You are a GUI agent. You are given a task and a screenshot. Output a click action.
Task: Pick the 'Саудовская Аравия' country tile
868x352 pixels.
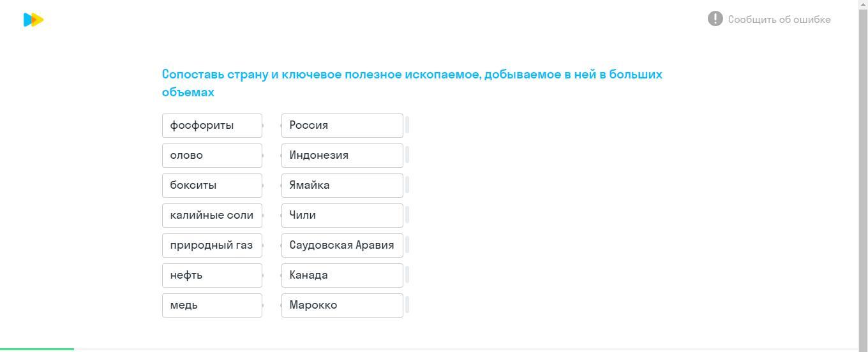(x=342, y=246)
